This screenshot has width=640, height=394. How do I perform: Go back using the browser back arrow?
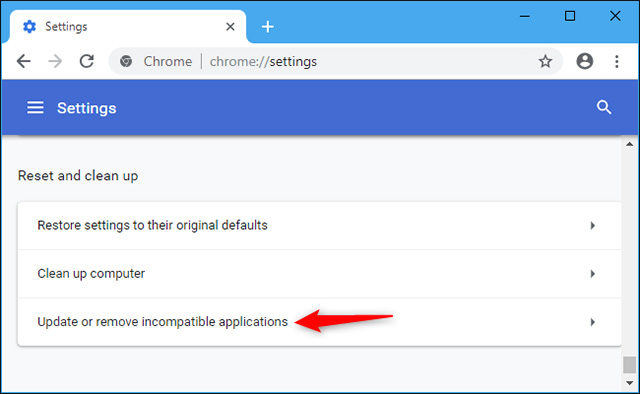click(24, 61)
